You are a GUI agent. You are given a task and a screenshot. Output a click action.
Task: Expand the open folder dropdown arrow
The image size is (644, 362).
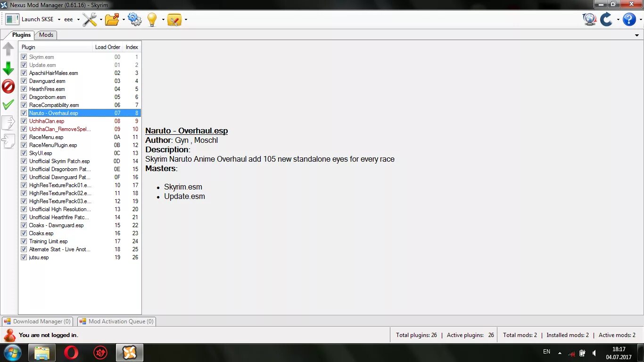coord(124,20)
